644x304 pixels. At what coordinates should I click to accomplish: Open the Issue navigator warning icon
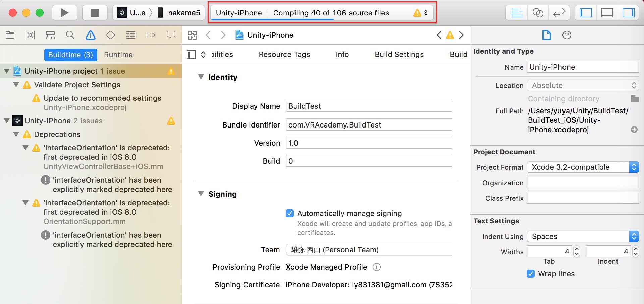point(91,35)
